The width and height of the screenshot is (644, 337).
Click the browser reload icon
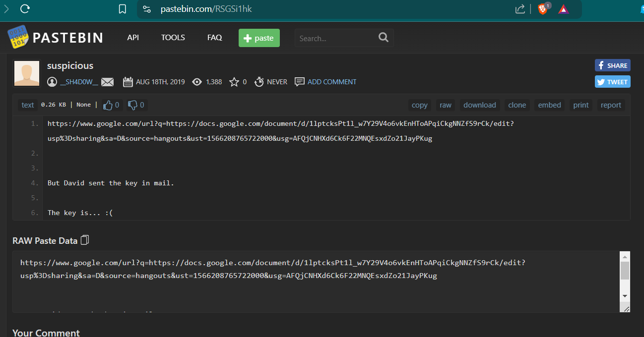25,9
